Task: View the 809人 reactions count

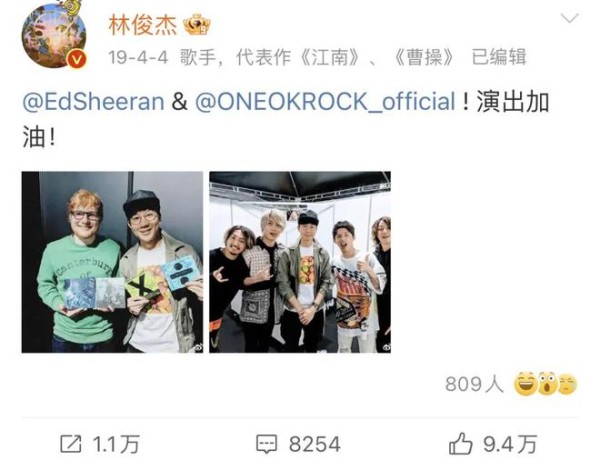Action: pyautogui.click(x=474, y=384)
